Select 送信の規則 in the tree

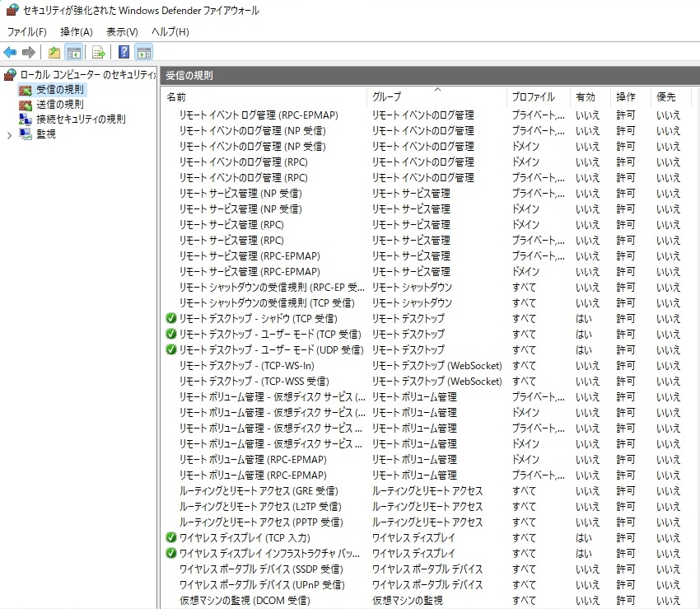(60, 105)
